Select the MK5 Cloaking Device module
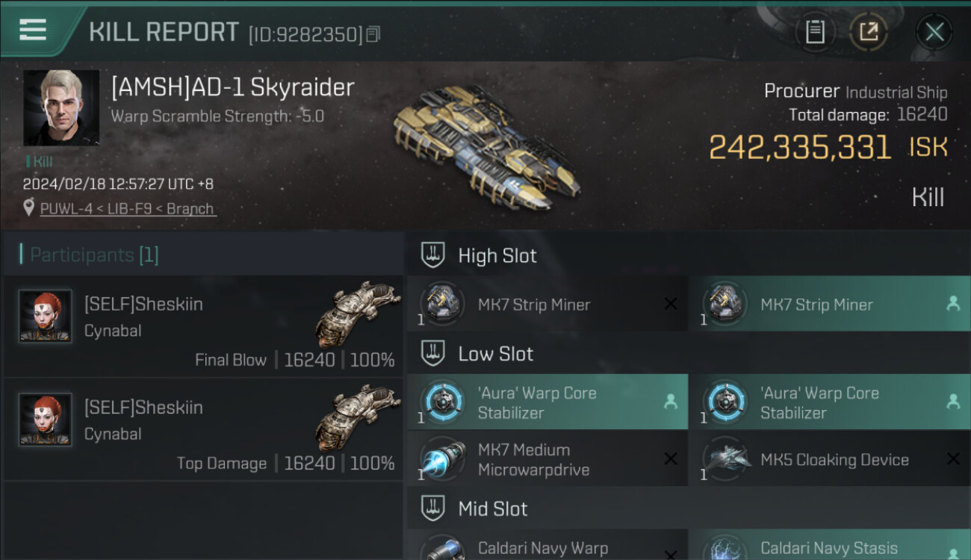The width and height of the screenshot is (971, 560). pyautogui.click(x=830, y=460)
